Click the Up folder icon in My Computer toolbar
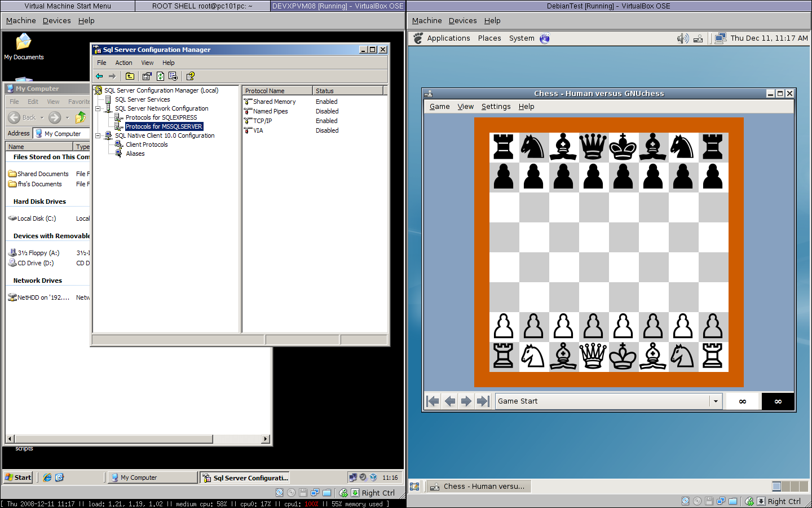This screenshot has width=812, height=508. 81,117
